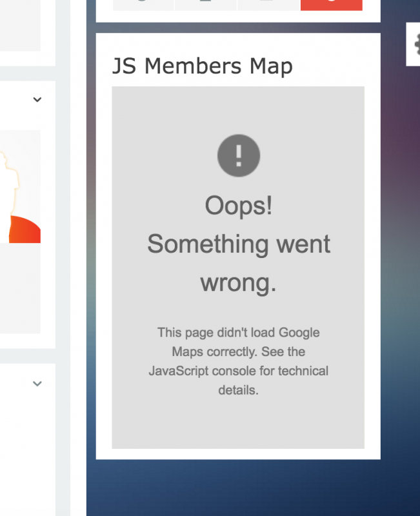This screenshot has width=420, height=516.
Task: Click the pale vertical strip beside the left panel
Action: coord(63,258)
